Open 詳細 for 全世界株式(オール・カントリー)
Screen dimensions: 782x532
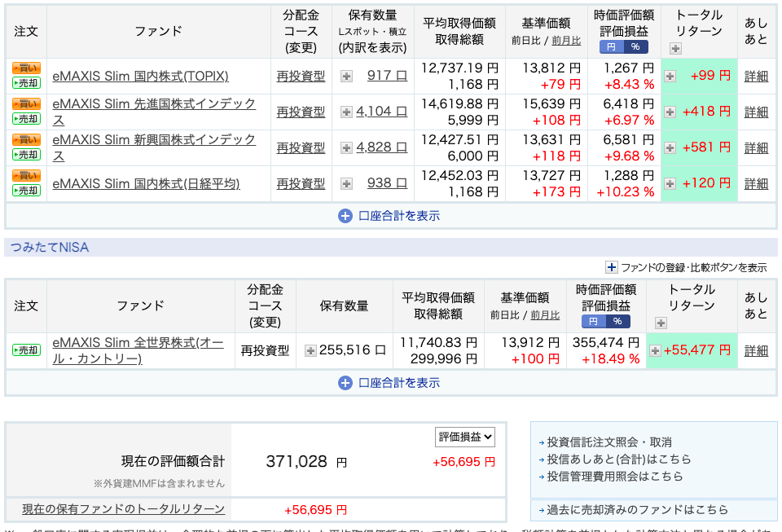(x=756, y=351)
